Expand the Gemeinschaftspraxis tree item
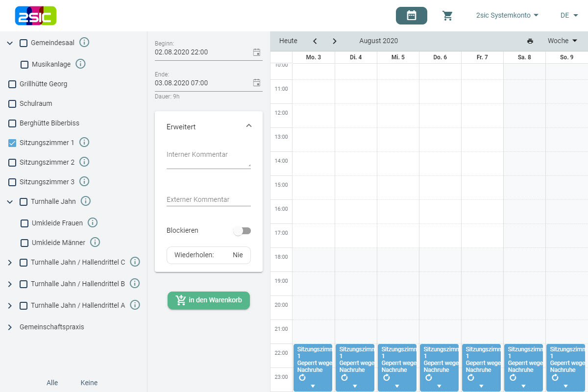 click(10, 327)
